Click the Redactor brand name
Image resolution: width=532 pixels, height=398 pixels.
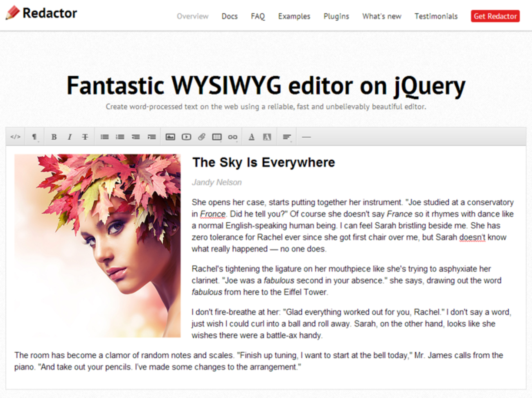(x=50, y=13)
